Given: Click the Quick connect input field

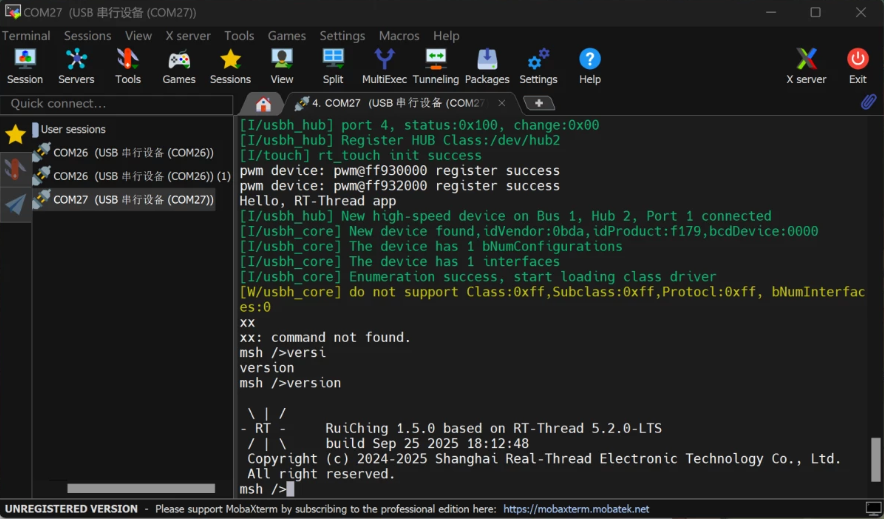Looking at the screenshot, I should point(117,104).
